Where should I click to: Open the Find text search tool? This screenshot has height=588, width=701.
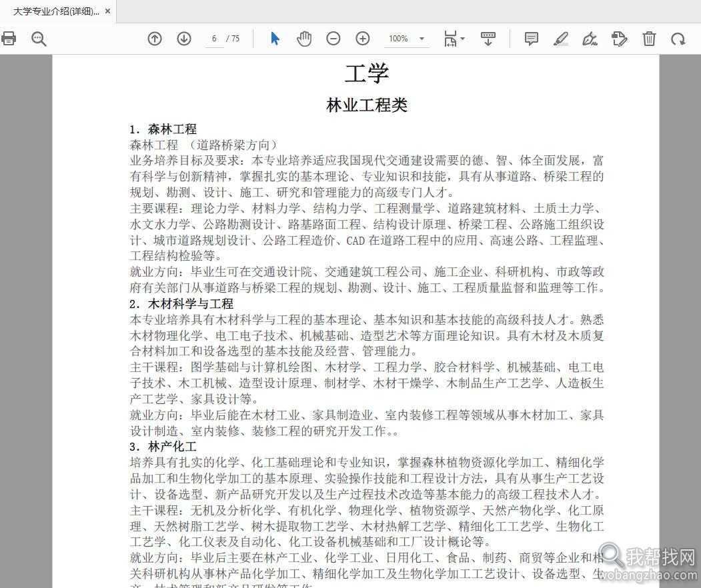pyautogui.click(x=39, y=39)
